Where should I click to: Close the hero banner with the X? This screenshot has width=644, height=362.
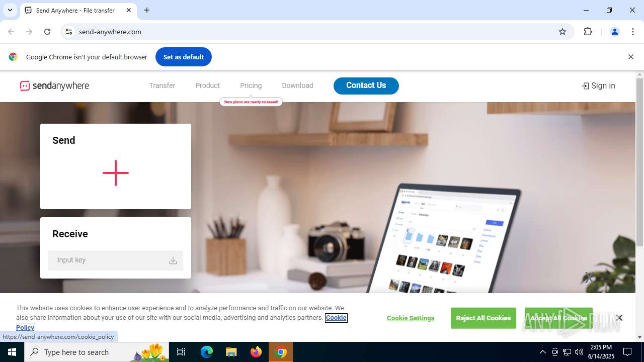(588, 277)
